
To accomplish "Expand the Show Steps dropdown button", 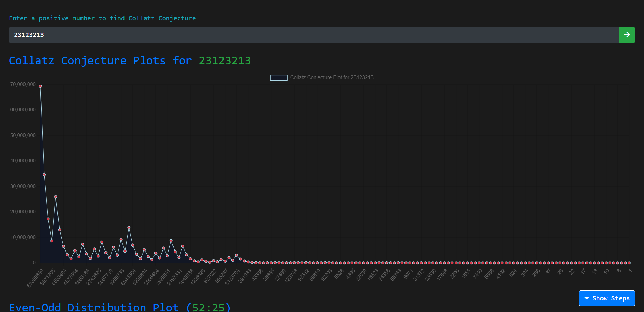I will tap(607, 298).
